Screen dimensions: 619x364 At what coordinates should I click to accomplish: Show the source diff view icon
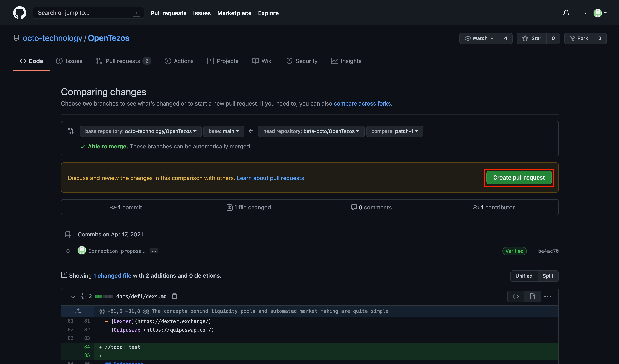516,297
